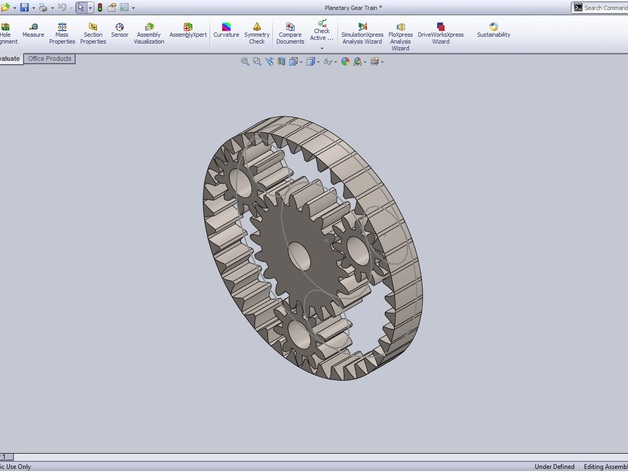Toggle Curvature display
This screenshot has height=472, width=628.
tap(226, 30)
